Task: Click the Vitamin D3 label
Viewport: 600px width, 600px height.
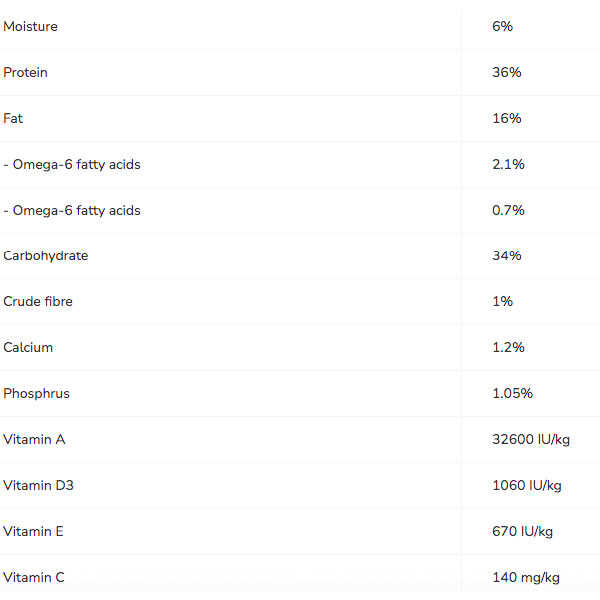Action: [x=38, y=486]
